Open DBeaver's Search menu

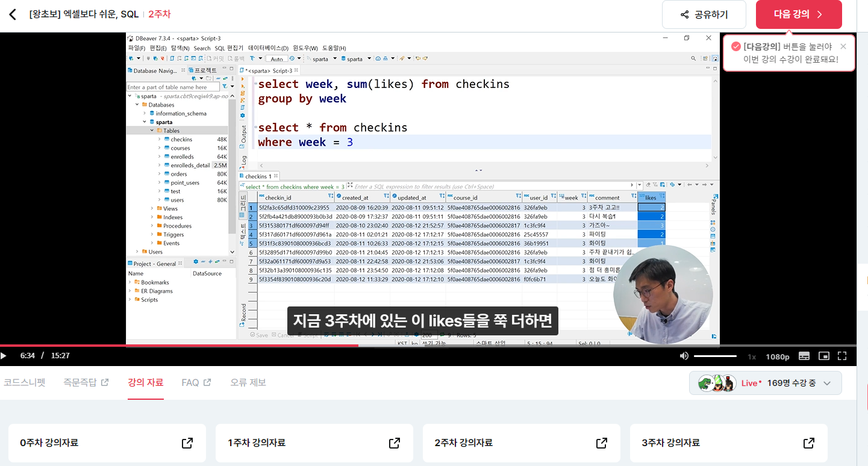click(x=202, y=48)
